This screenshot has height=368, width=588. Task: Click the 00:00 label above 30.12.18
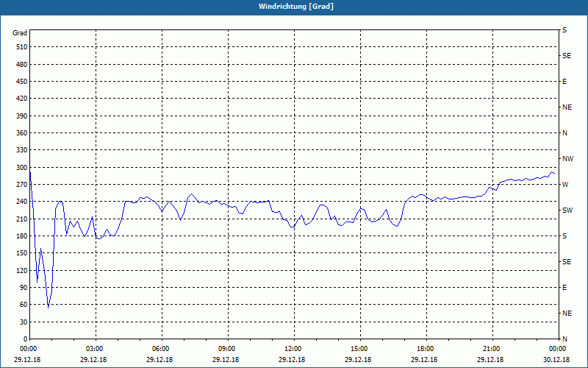tap(558, 349)
